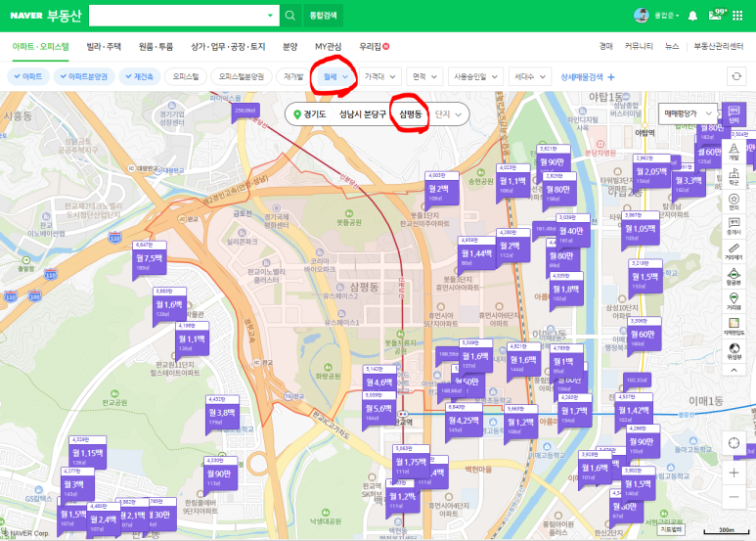The height and width of the screenshot is (541, 756).
Task: Collapse the map tools panel chevron
Action: [734, 370]
